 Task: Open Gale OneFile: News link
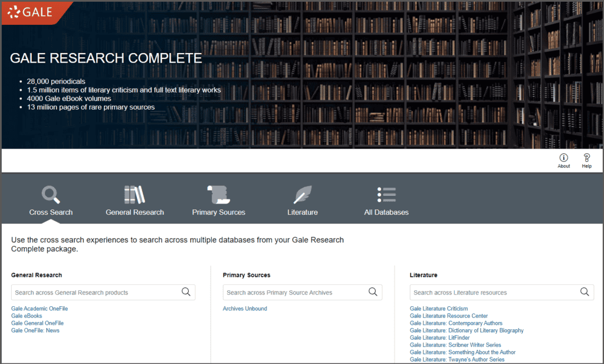pyautogui.click(x=35, y=330)
